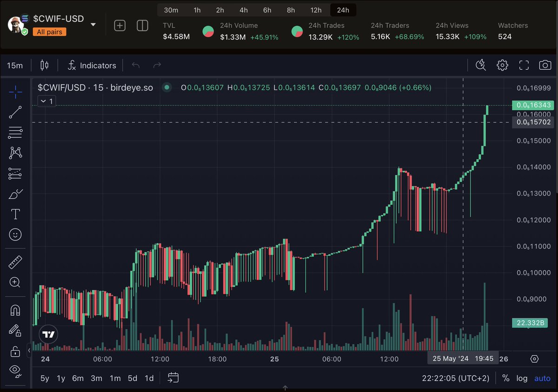Activate the zoom in tool
This screenshot has width=558, height=392.
click(15, 282)
